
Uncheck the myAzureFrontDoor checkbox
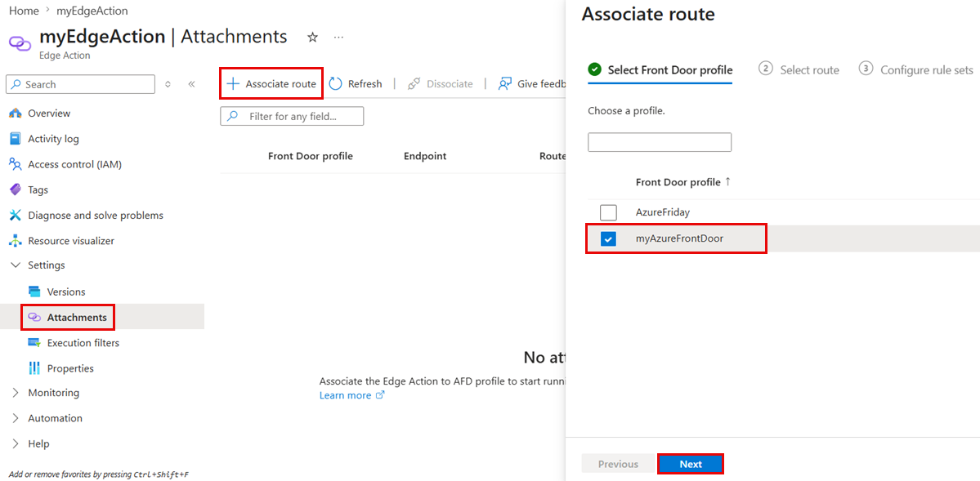pos(608,238)
